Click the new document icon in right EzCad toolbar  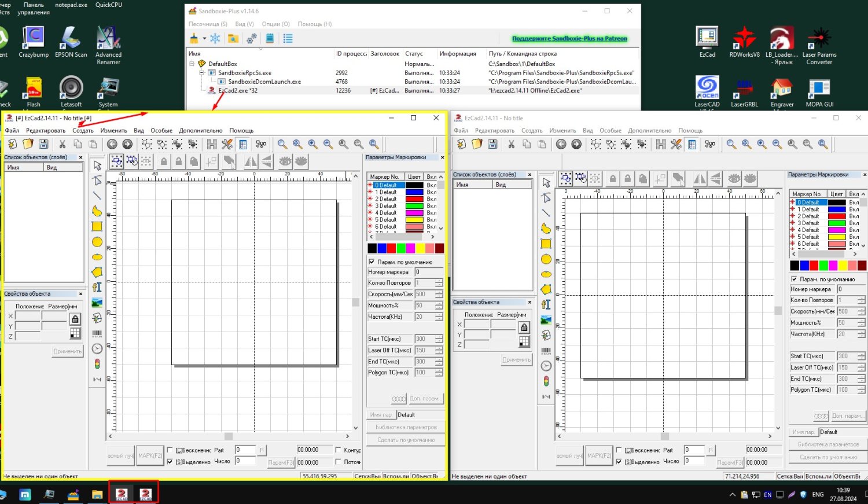pos(461,144)
